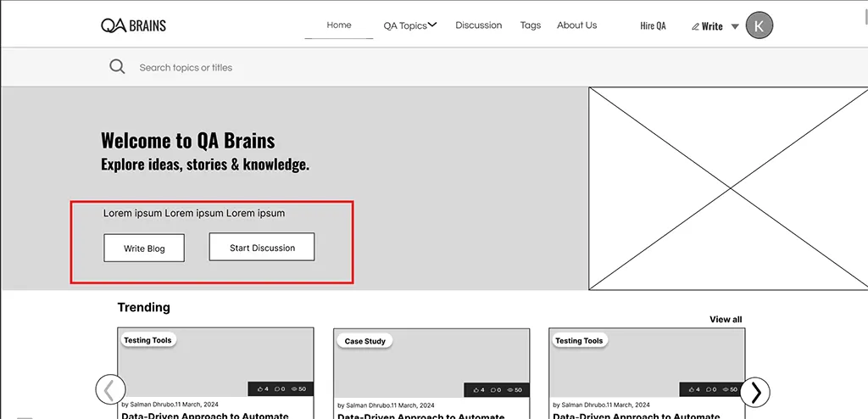Click the Explore ideas, stories & knowledge text
Viewport: 868px width, 419px height.
point(205,165)
